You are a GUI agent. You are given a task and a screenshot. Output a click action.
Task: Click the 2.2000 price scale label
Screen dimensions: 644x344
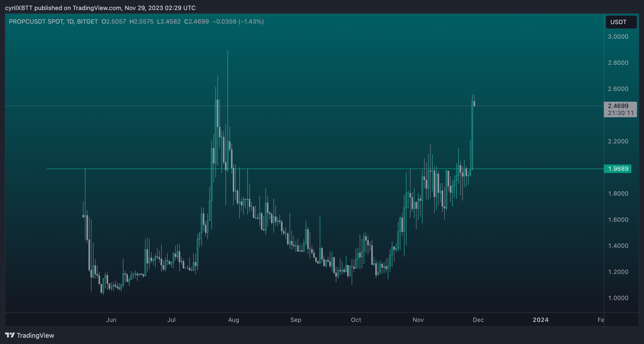(618, 141)
